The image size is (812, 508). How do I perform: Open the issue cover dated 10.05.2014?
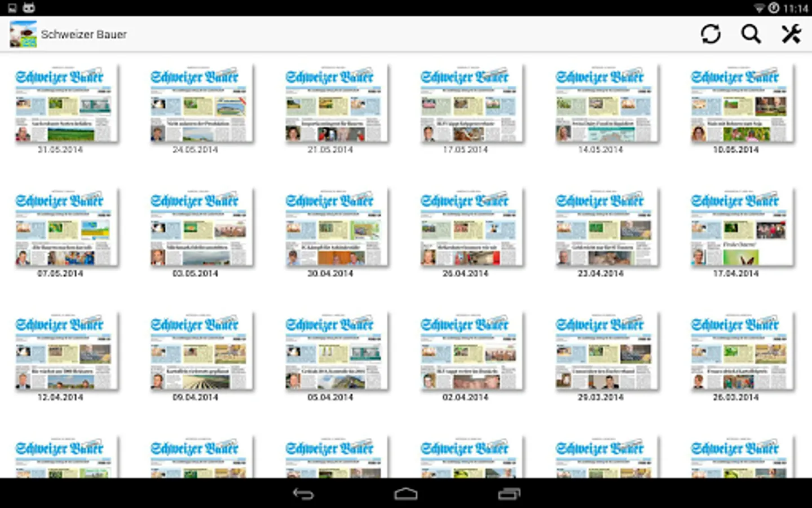point(742,103)
